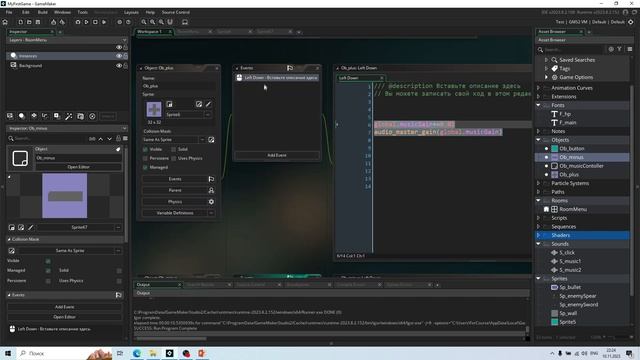640x360 pixels.
Task: Click Parent button in Ob_plus window
Action: click(175, 190)
